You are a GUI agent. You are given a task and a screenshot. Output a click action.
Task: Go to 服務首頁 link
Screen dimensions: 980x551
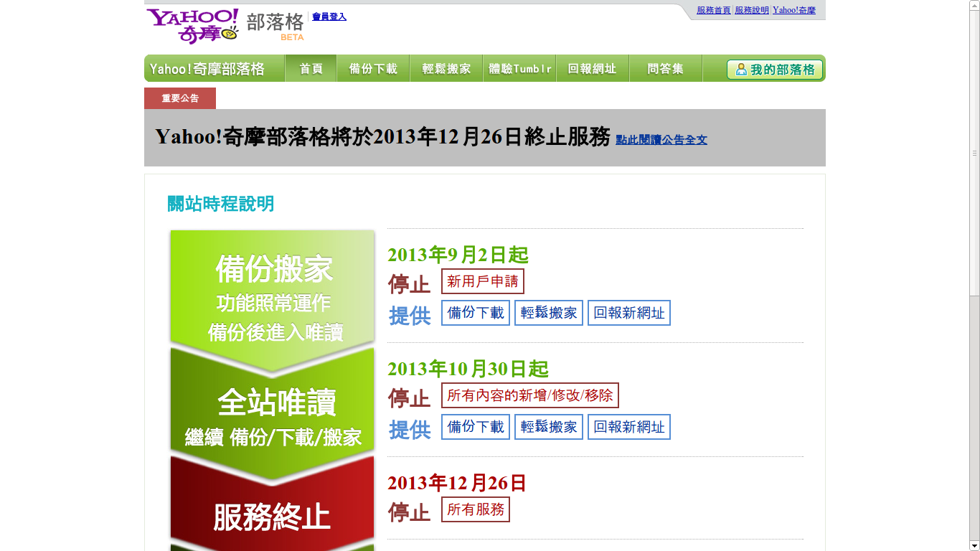coord(714,10)
